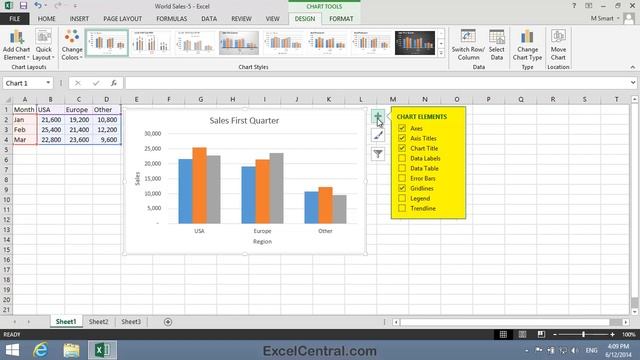Click the Sales First Quarter chart title
640x360 pixels.
(x=244, y=120)
